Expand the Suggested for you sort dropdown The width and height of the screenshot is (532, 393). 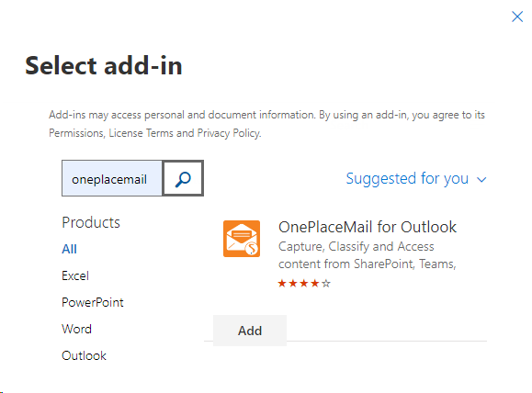[x=416, y=179]
